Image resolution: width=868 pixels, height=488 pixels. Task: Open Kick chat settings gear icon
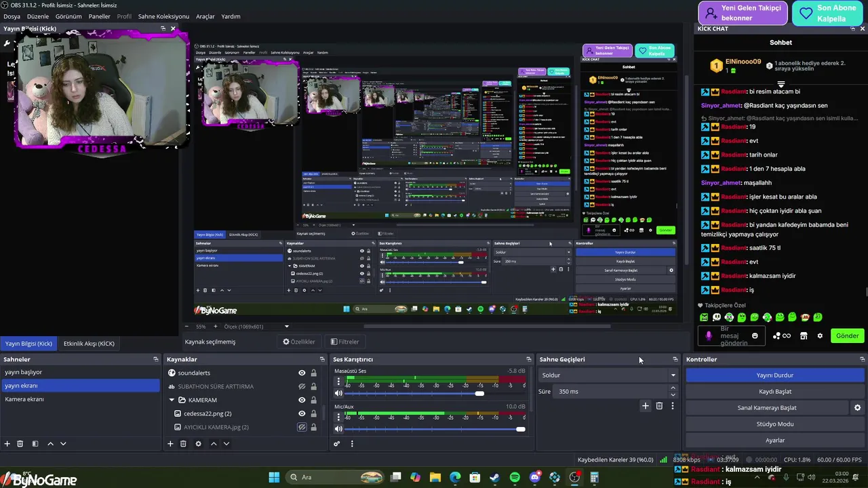coord(820,335)
